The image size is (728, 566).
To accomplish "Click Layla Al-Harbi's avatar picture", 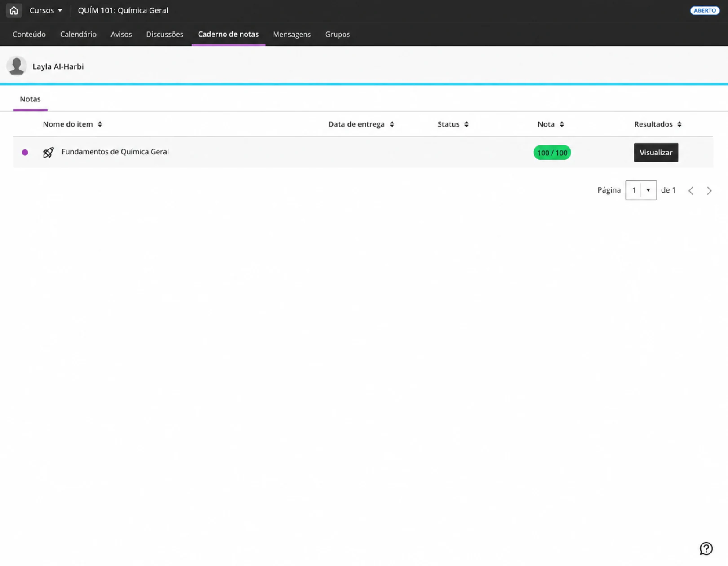I will 17,66.
